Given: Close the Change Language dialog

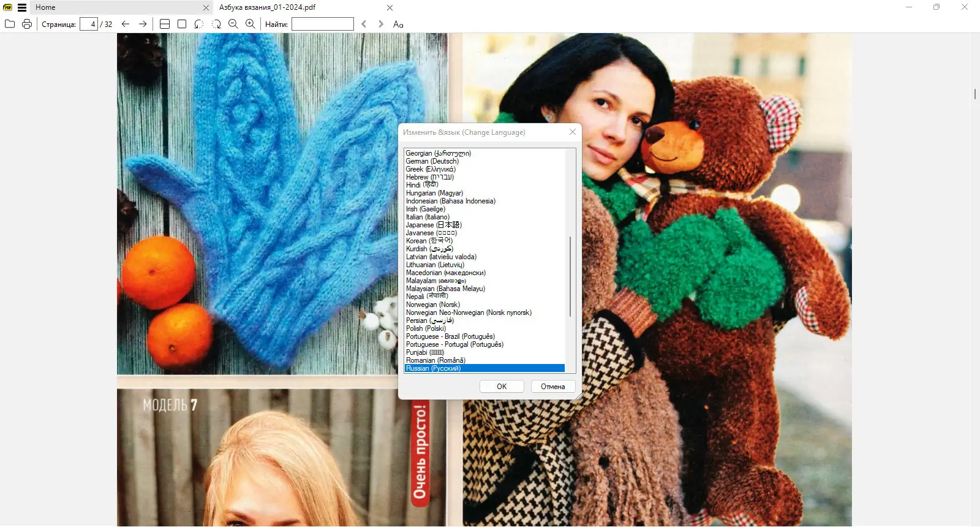Looking at the screenshot, I should 572,132.
